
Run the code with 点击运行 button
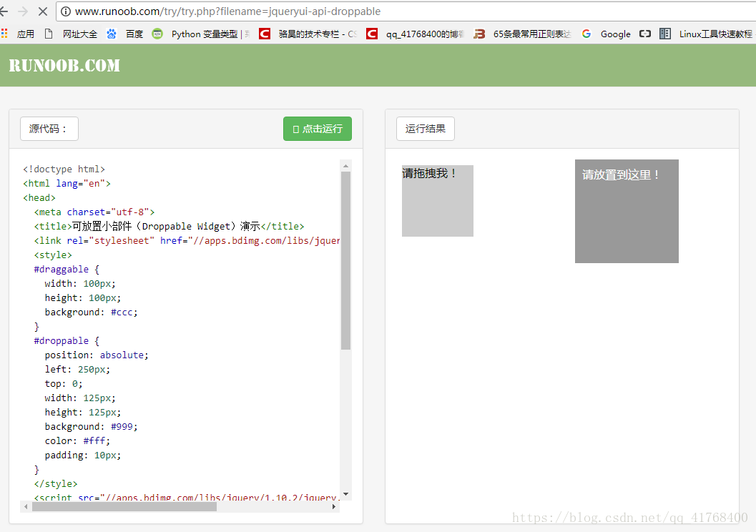318,129
